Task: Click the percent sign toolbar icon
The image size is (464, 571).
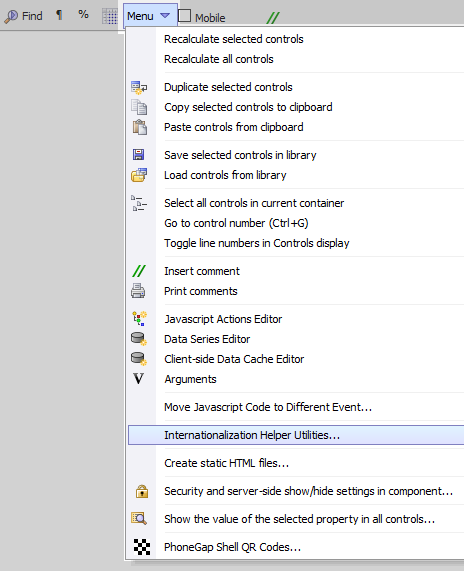Action: tap(83, 15)
